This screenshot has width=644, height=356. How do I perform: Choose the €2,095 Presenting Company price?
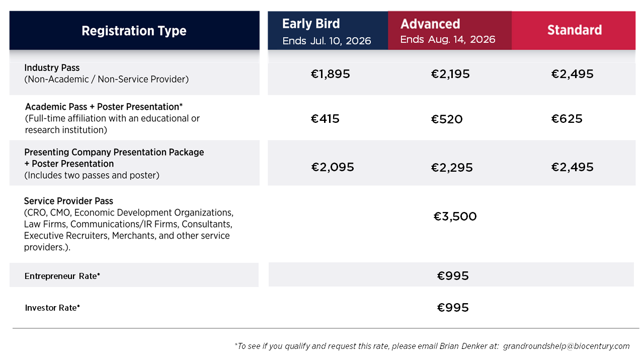pyautogui.click(x=333, y=167)
